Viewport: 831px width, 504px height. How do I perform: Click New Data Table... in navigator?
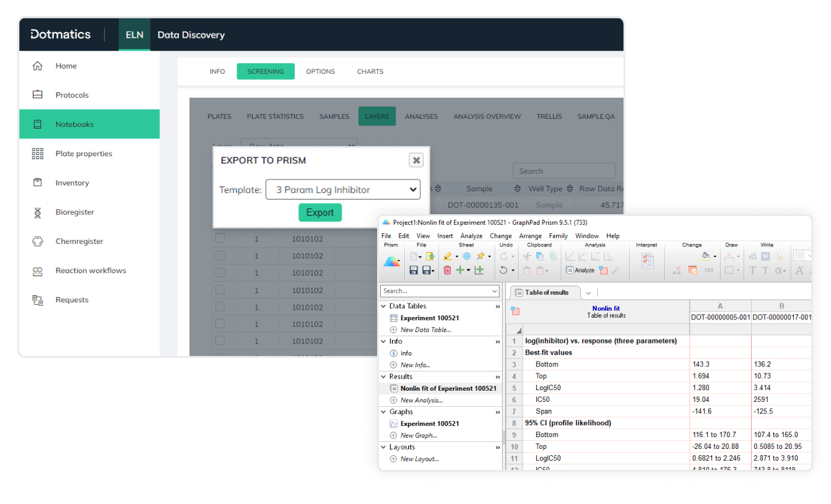tap(425, 330)
